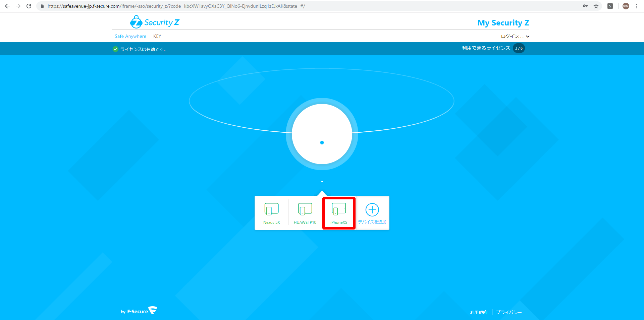Reload the page in browser

tap(29, 6)
